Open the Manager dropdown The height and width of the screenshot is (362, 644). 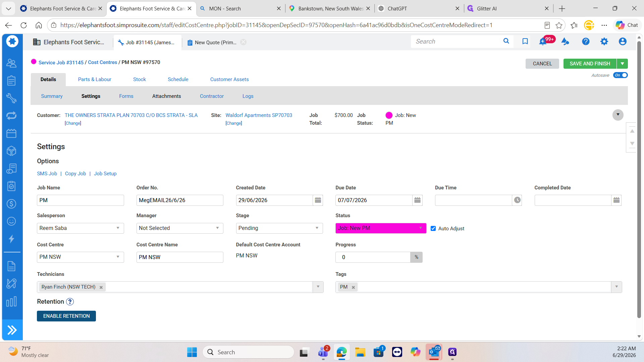click(x=180, y=228)
